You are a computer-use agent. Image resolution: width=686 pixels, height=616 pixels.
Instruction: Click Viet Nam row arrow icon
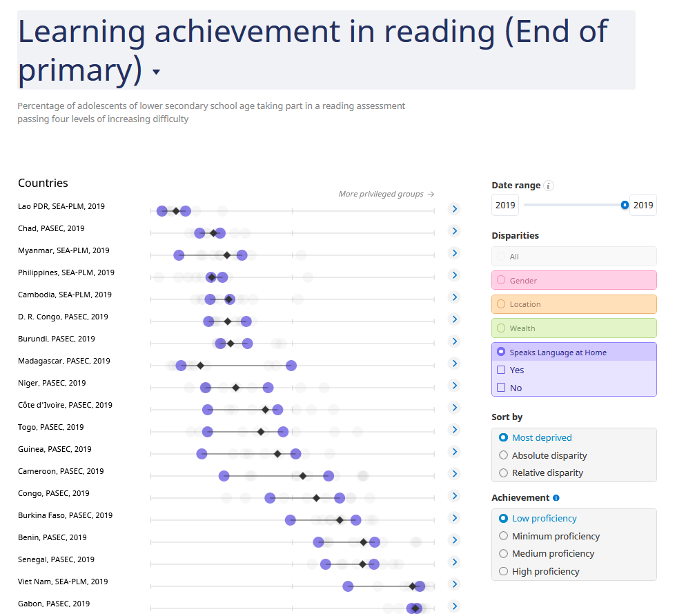(x=454, y=584)
